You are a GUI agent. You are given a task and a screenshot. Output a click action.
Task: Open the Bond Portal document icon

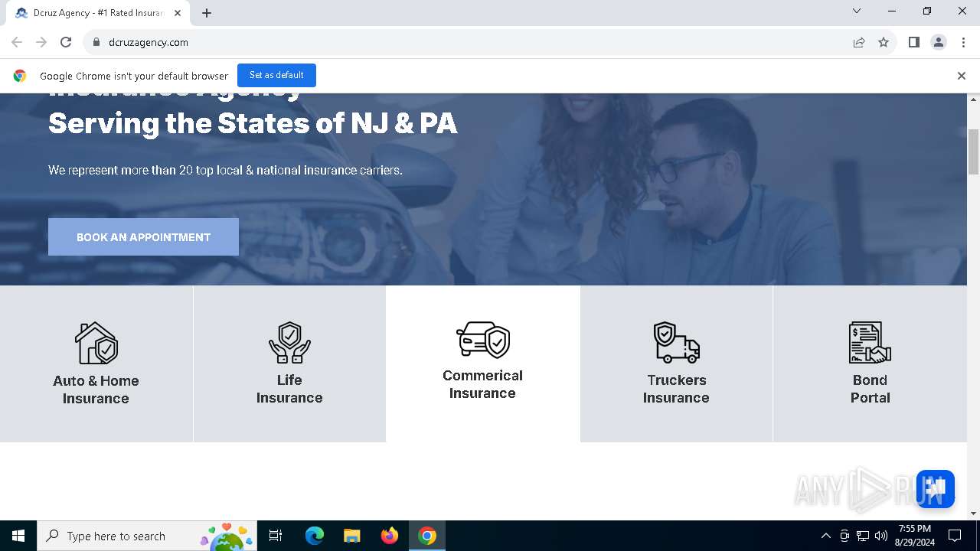point(871,342)
